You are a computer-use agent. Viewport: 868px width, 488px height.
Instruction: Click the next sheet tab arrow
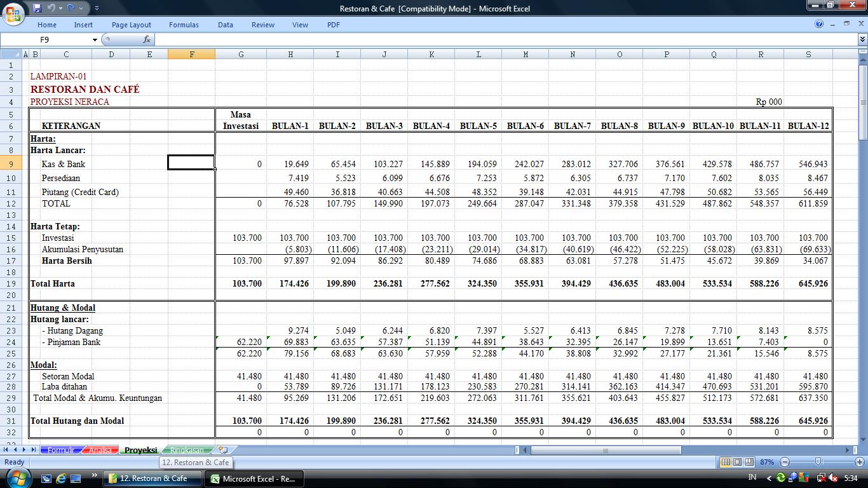(24, 450)
